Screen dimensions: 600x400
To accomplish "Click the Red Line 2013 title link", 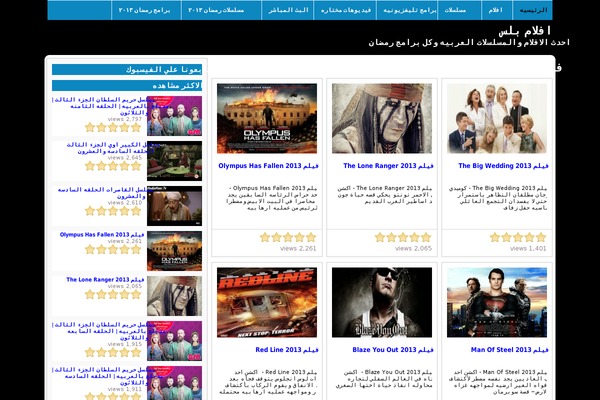I will [287, 349].
